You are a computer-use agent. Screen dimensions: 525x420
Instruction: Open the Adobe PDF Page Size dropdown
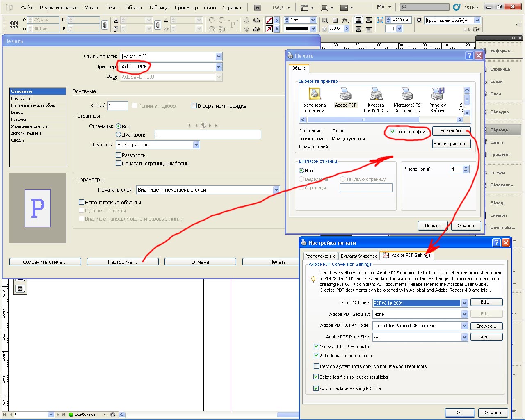click(x=464, y=337)
